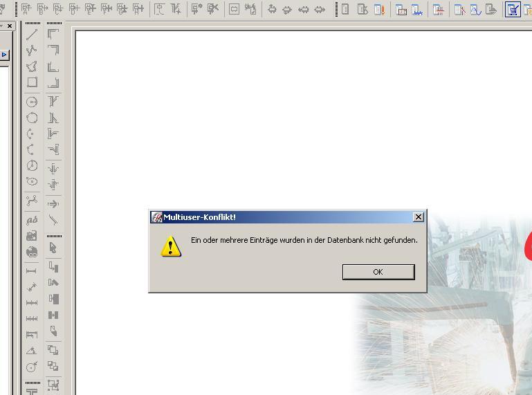Select the Polyline drawing tool

tap(32, 50)
